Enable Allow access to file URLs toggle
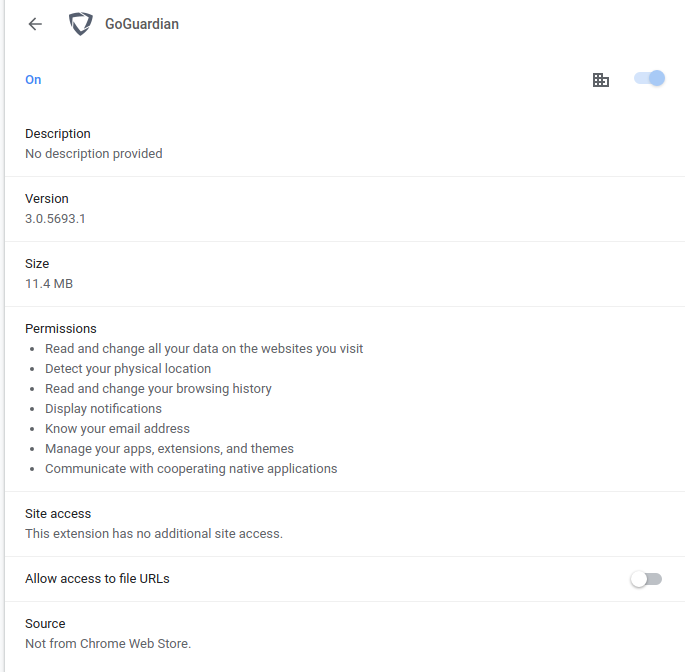Image resolution: width=685 pixels, height=672 pixels. [646, 579]
